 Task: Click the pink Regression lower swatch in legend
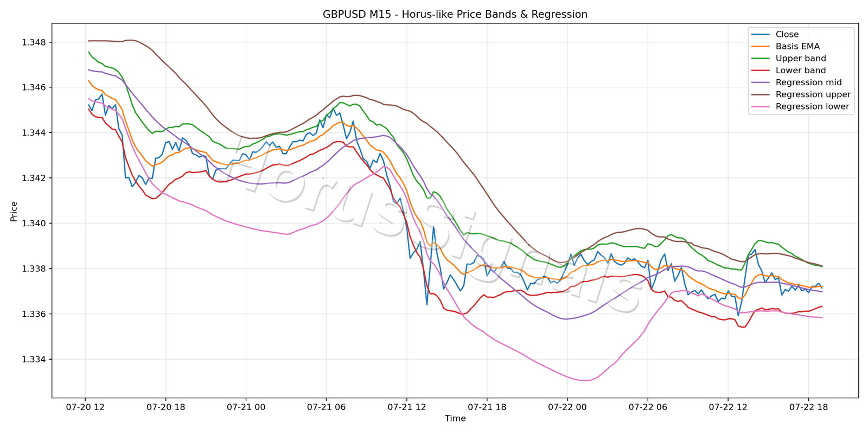[761, 106]
